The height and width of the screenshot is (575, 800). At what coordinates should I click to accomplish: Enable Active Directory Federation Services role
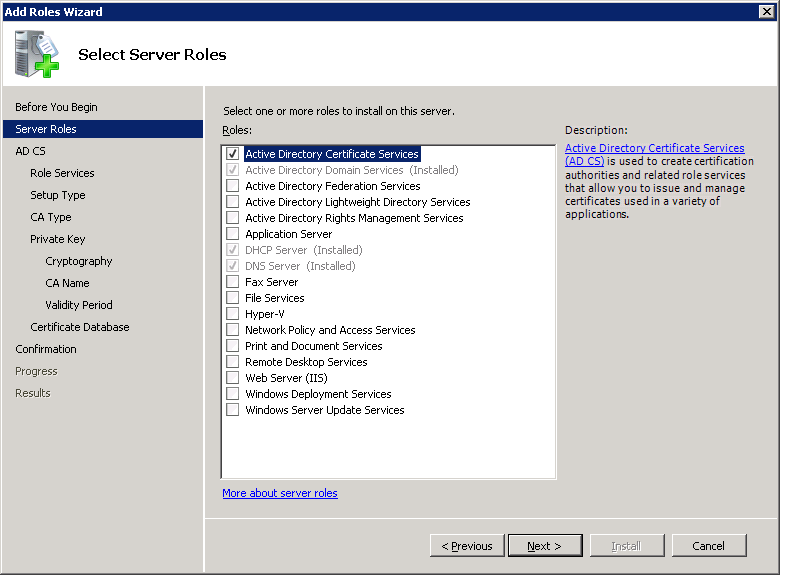[x=233, y=186]
